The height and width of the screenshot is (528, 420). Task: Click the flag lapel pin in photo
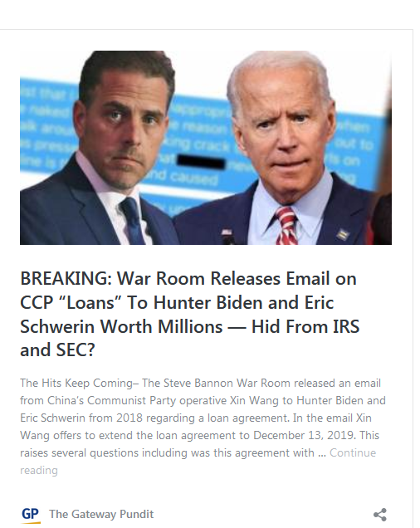[x=227, y=232]
